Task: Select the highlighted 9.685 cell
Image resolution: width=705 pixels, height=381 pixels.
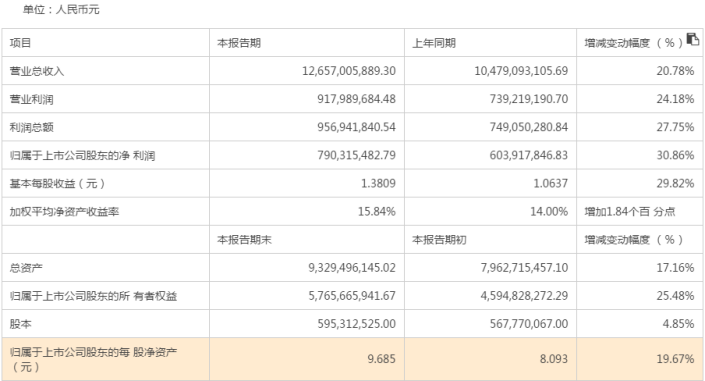Action: click(307, 359)
